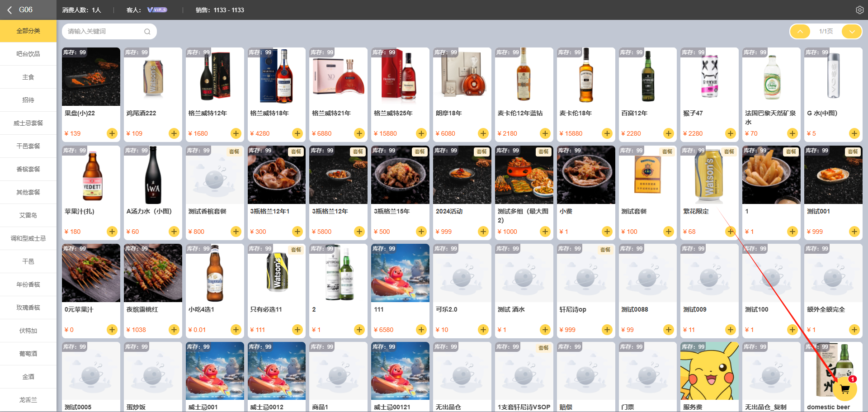Open the shopping cart button
Screen dimensions: 868x412
pyautogui.click(x=844, y=389)
